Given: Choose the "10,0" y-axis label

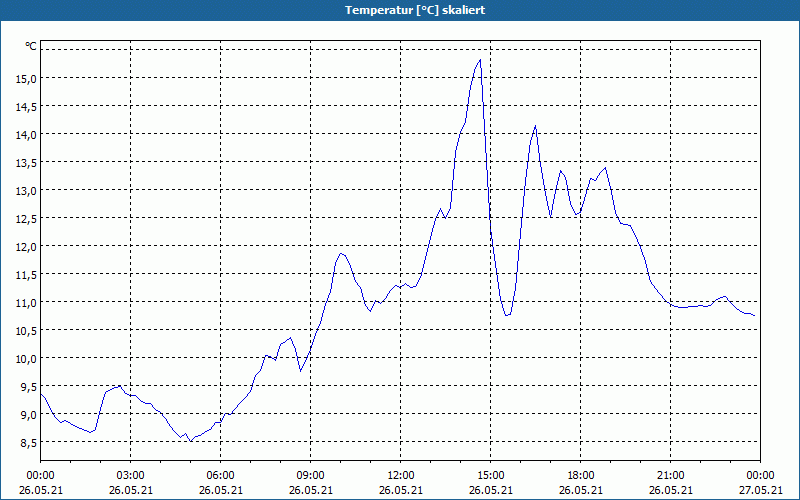Looking at the screenshot, I should coord(28,359).
